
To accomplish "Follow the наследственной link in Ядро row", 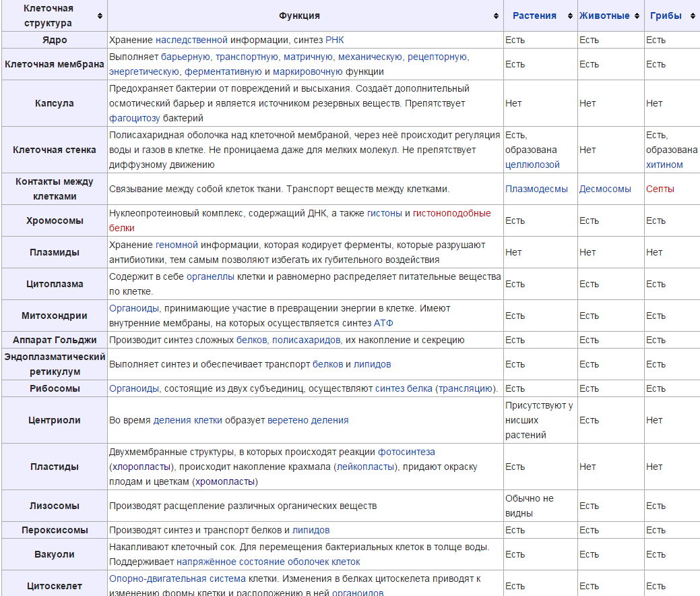I will [191, 40].
